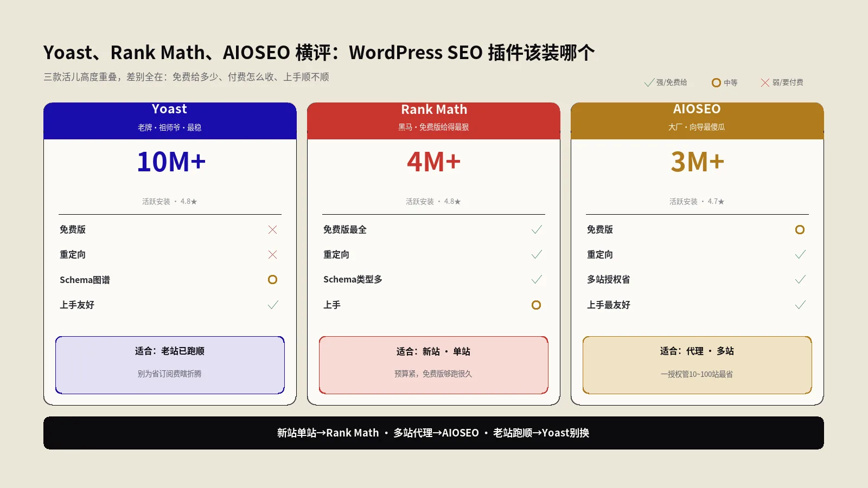The image size is (868, 488).
Task: Click the checkmark beside Schema类型多
Action: tap(537, 280)
